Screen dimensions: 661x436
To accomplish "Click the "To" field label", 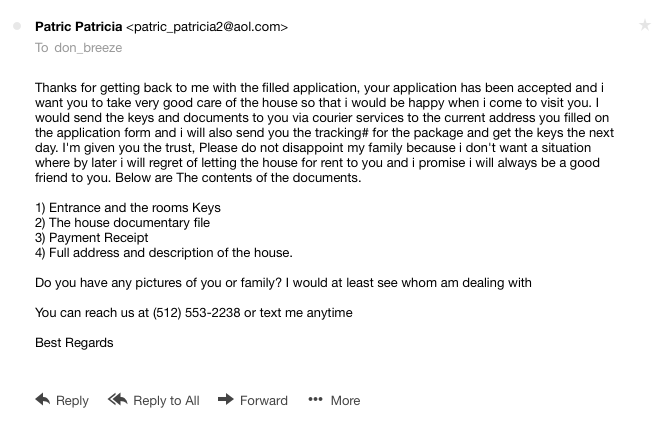I will click(x=42, y=47).
